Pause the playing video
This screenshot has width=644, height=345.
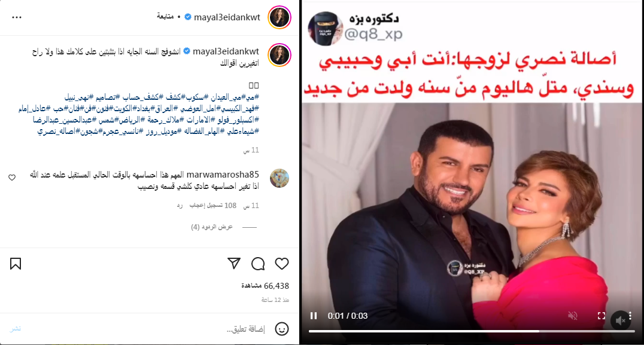coord(314,316)
